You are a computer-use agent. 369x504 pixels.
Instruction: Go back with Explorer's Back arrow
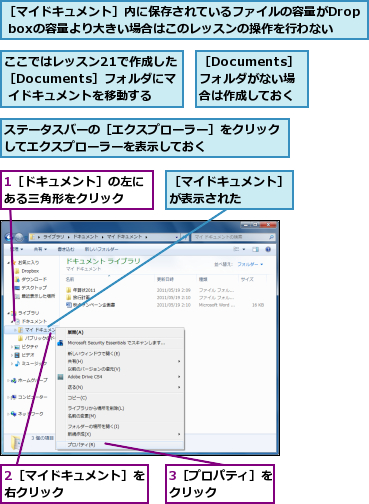click(x=9, y=237)
